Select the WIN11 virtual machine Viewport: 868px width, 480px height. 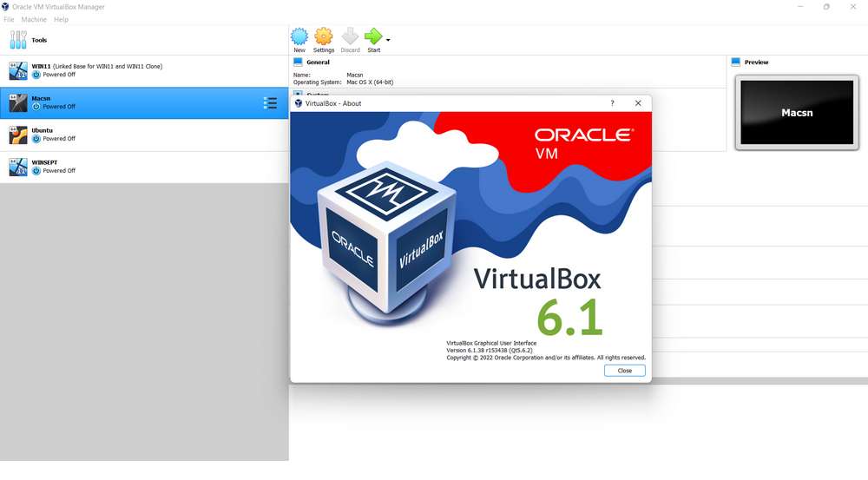[144, 70]
